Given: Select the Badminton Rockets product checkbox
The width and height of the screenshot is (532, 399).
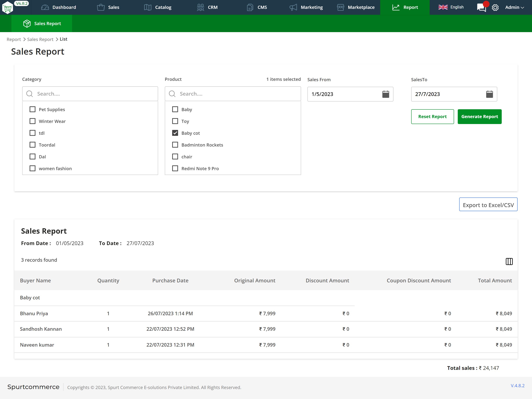Looking at the screenshot, I should [175, 145].
